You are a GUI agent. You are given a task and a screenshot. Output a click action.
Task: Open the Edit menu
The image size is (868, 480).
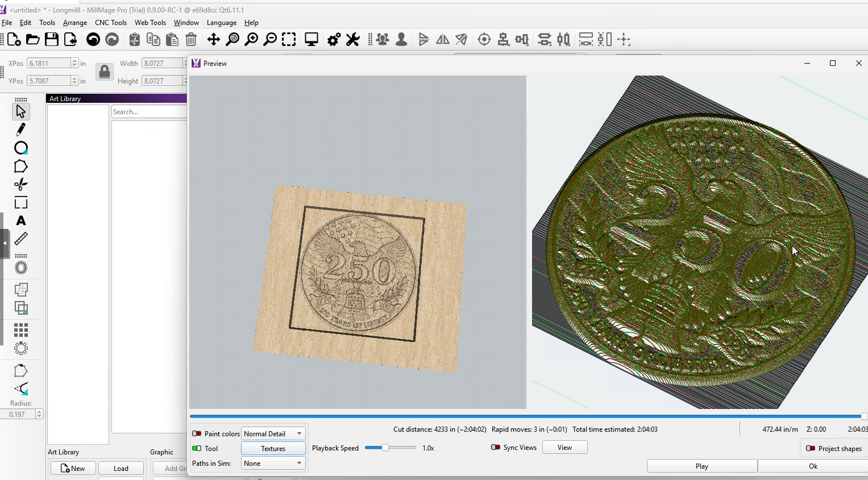(x=26, y=23)
